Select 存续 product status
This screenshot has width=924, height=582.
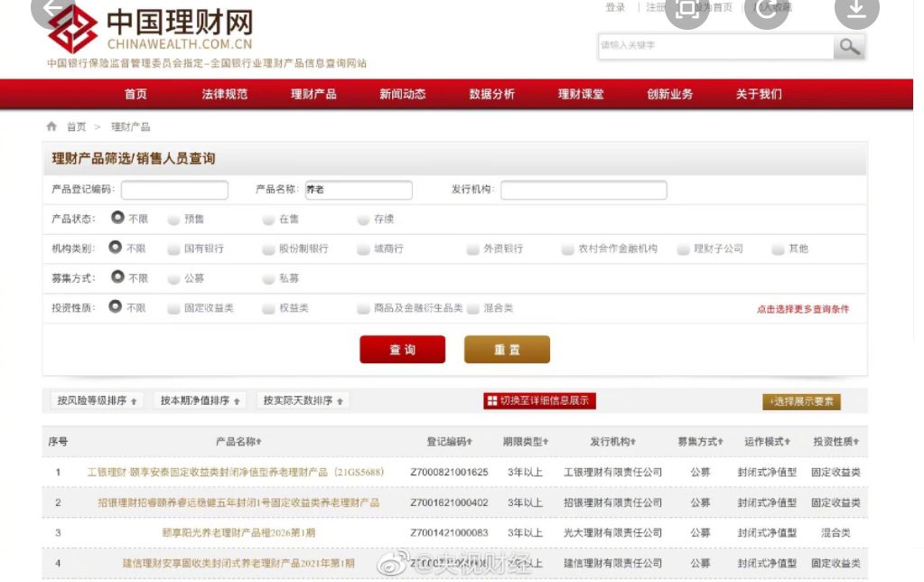click(x=363, y=220)
